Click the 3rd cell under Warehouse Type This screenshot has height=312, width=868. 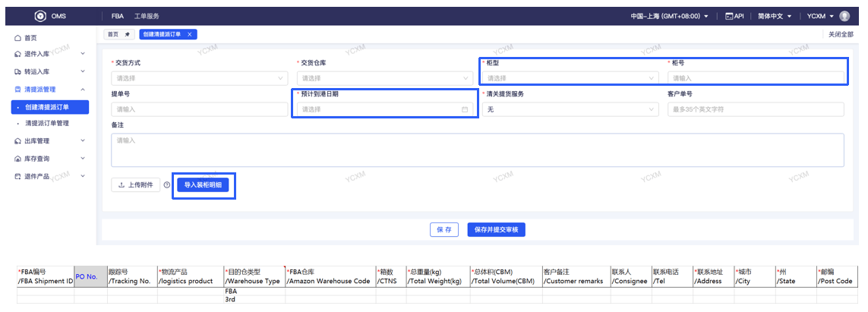254,299
